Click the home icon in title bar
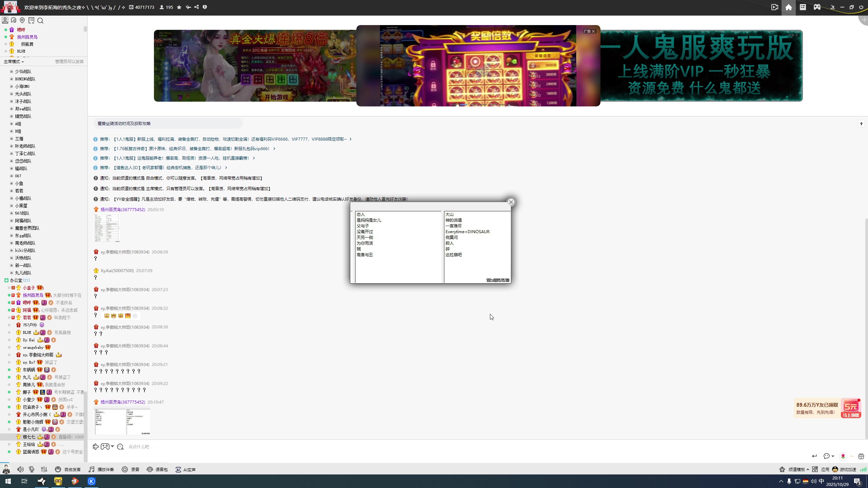This screenshot has height=488, width=868. click(x=789, y=7)
